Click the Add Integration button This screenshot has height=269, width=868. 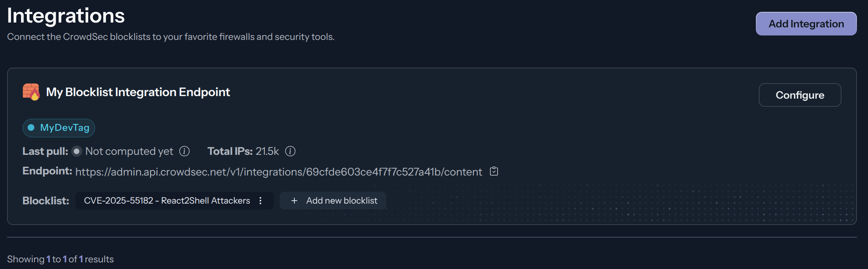(x=806, y=23)
